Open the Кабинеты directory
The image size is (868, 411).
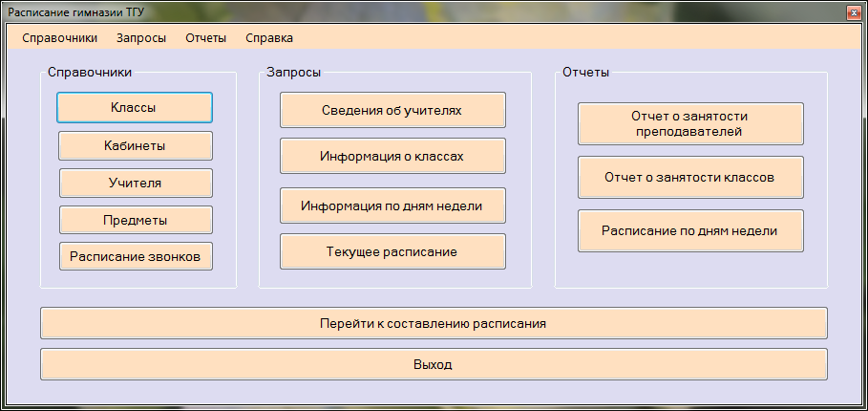pyautogui.click(x=135, y=145)
